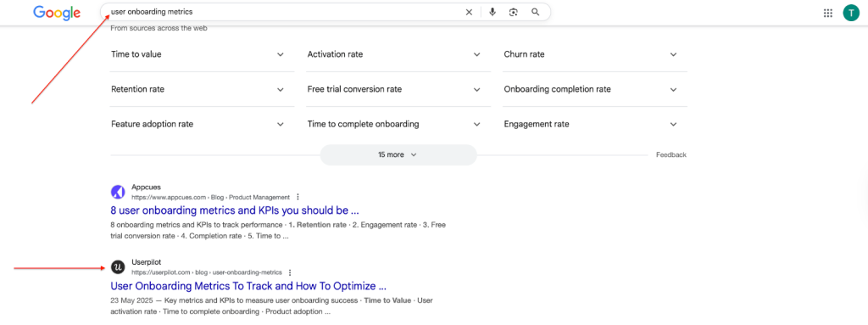
Task: Expand the Time to value item
Action: [x=202, y=54]
